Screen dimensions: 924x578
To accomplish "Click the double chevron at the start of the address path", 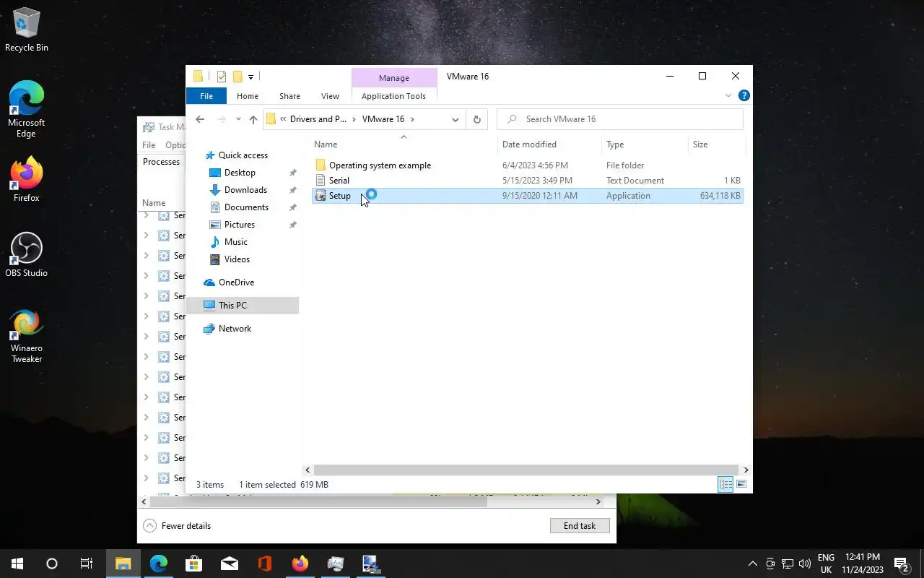I will click(x=283, y=119).
